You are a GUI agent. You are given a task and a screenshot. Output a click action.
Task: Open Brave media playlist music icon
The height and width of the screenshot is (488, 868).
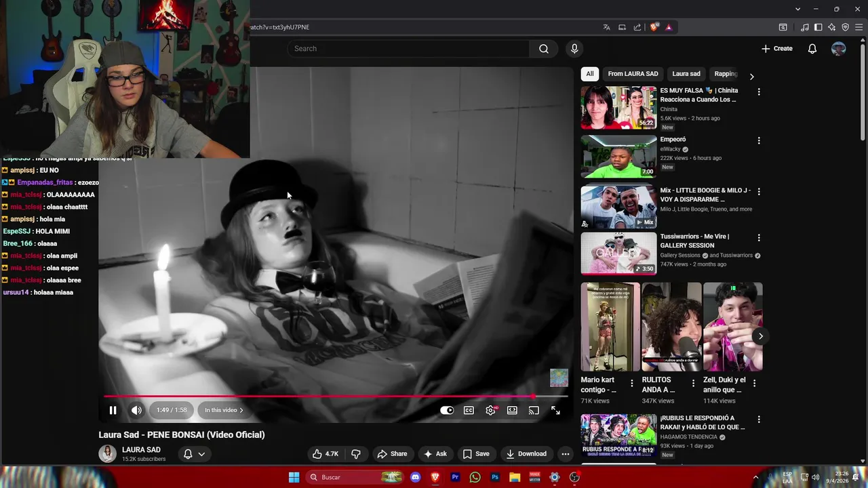[x=805, y=27]
